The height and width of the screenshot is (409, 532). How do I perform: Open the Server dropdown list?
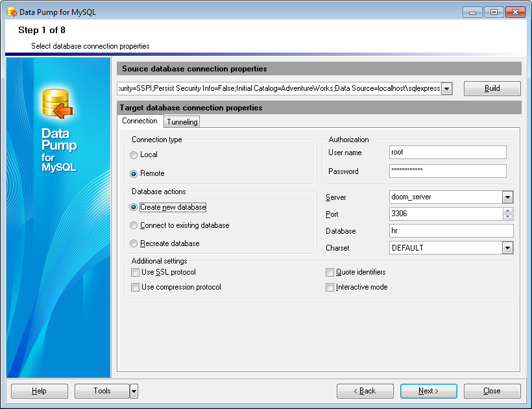(x=507, y=197)
